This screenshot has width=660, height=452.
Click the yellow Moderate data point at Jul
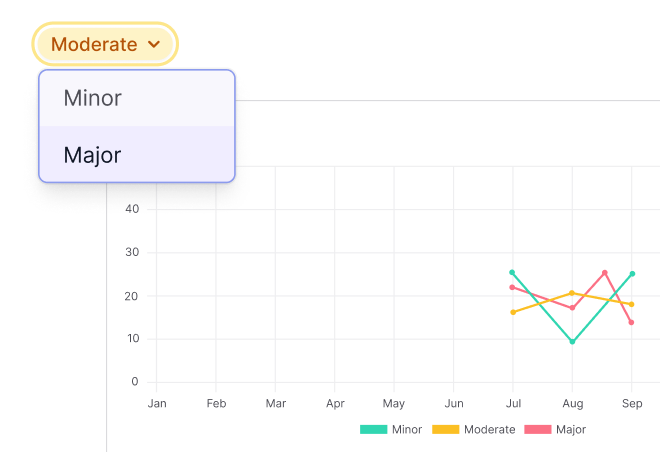click(x=513, y=312)
